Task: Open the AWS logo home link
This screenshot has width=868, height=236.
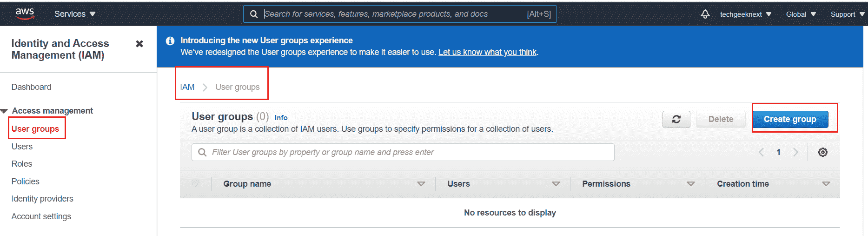Action: click(x=25, y=14)
